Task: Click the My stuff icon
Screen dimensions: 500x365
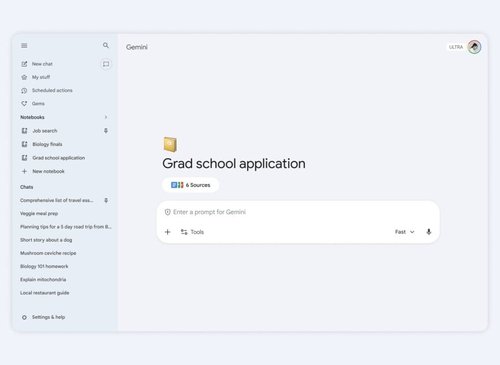Action: (x=24, y=77)
